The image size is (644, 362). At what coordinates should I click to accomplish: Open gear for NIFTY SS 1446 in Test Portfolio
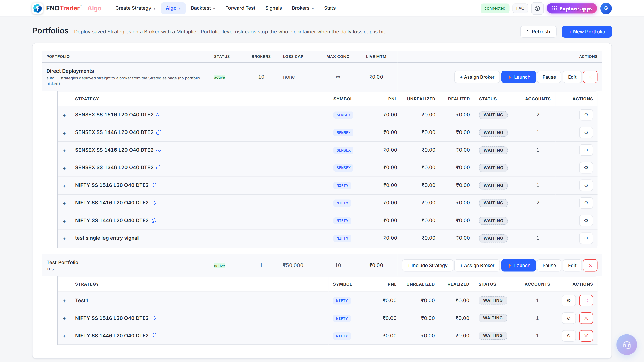point(569,336)
